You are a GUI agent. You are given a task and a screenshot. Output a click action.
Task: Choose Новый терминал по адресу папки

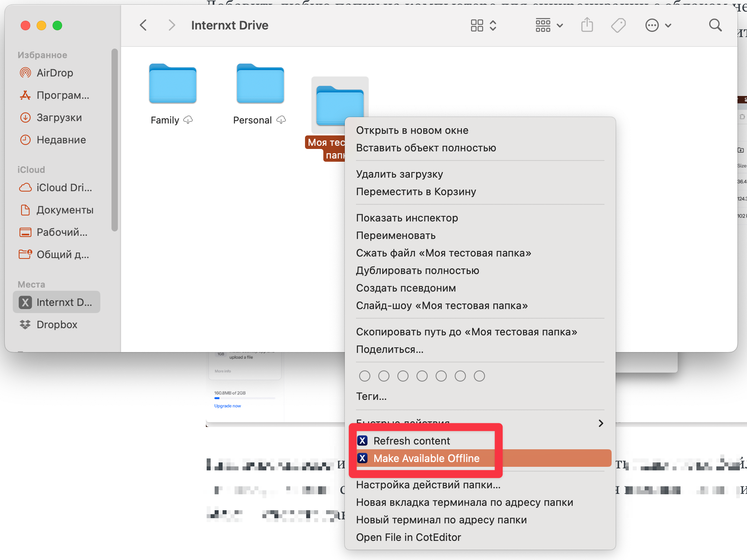pos(480,520)
